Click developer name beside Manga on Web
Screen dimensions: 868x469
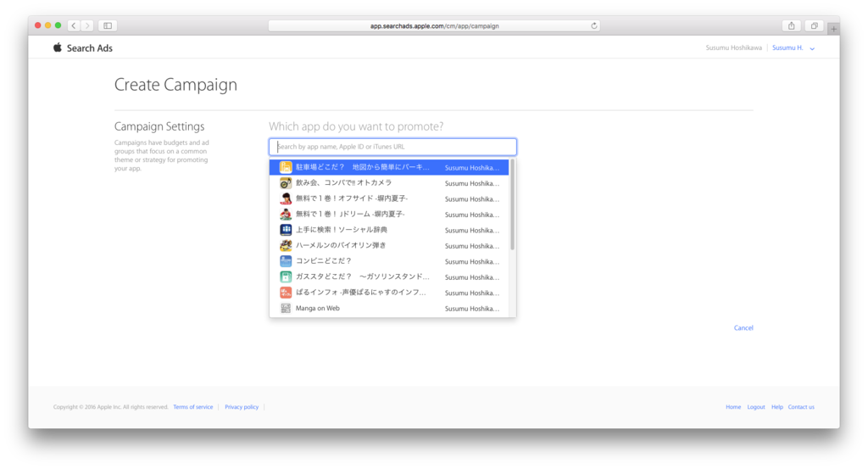[471, 309]
